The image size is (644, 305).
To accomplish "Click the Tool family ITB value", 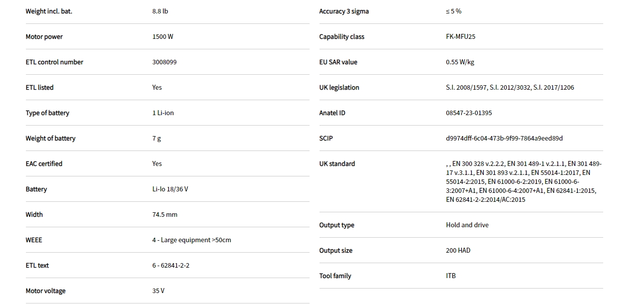I will 450,276.
